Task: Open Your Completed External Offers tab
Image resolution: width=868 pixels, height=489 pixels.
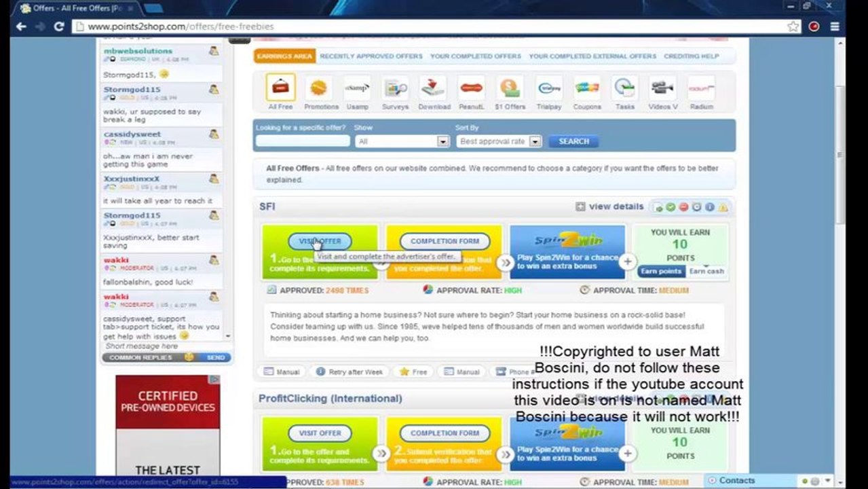Action: pyautogui.click(x=592, y=56)
